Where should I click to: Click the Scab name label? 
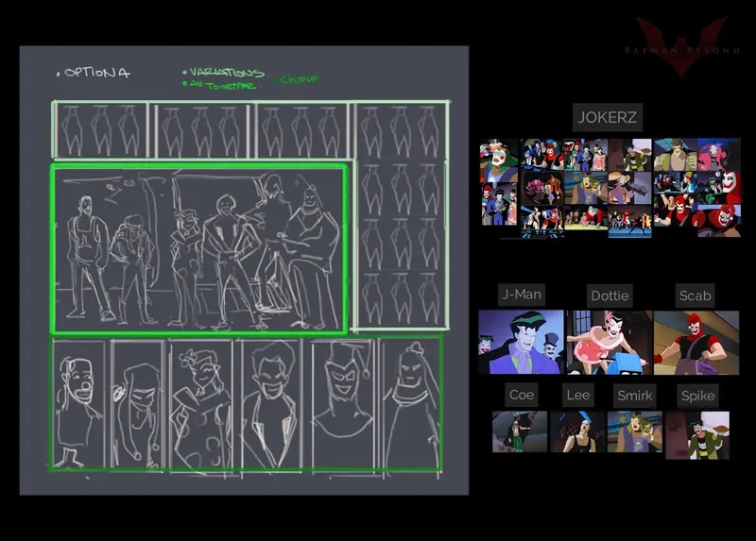click(695, 296)
